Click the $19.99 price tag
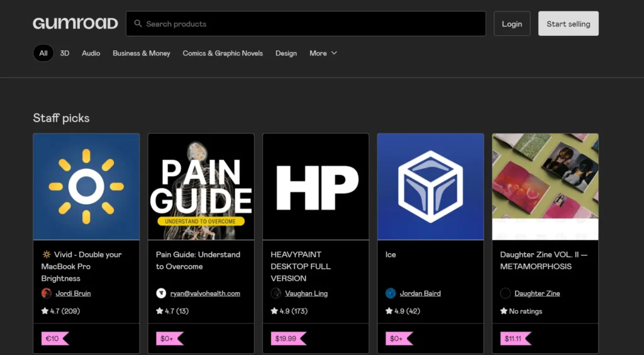 pyautogui.click(x=288, y=339)
